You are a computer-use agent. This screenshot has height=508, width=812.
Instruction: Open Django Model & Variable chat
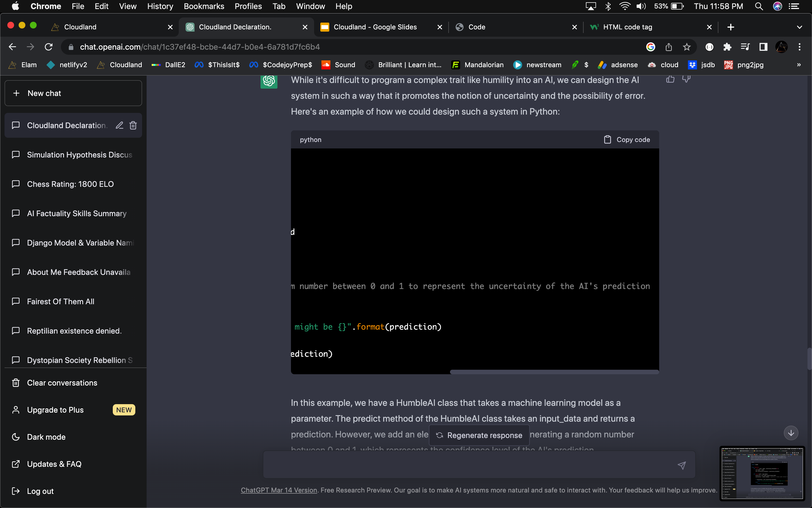tap(73, 243)
